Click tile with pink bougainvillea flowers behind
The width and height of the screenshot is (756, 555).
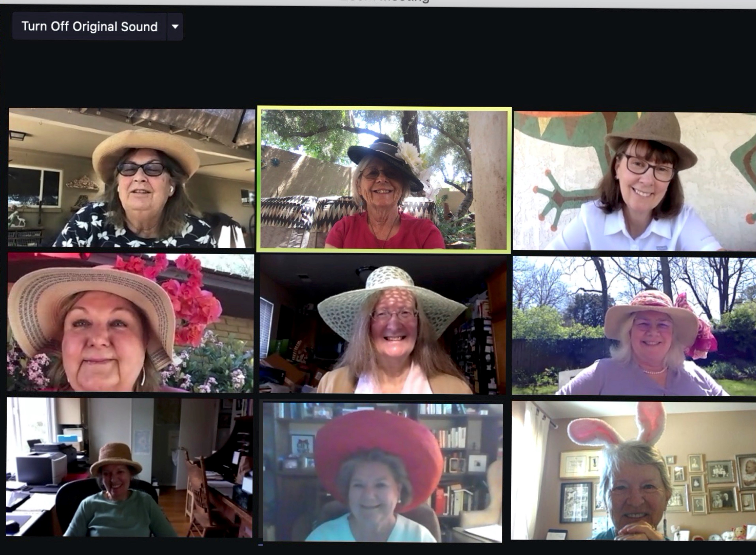click(131, 322)
